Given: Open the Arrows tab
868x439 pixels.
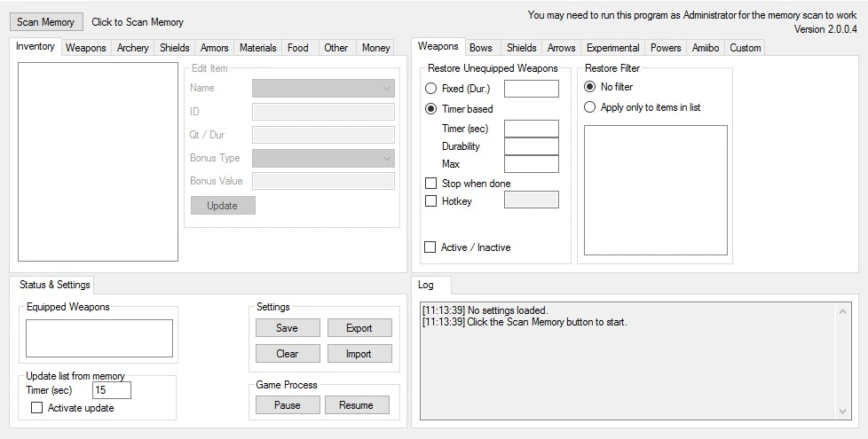Looking at the screenshot, I should pos(561,48).
